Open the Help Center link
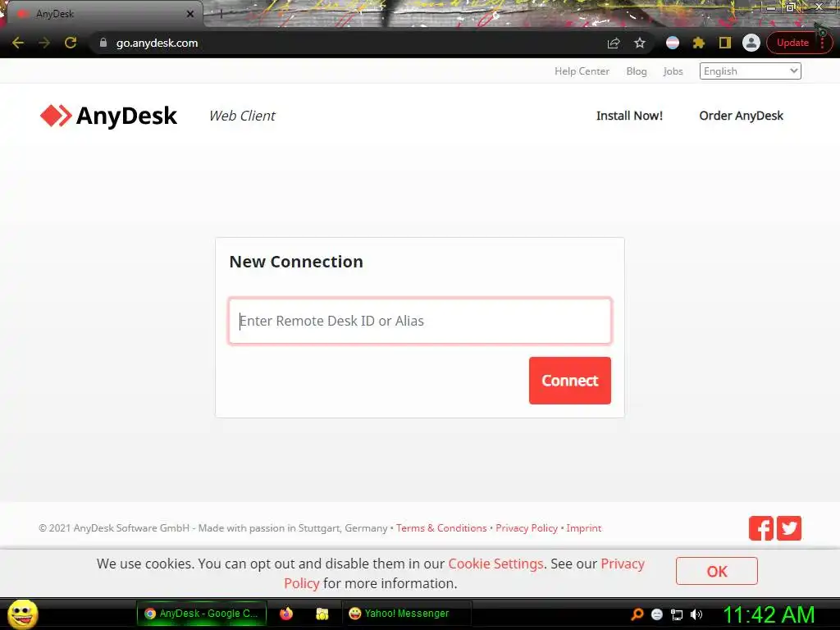Image resolution: width=840 pixels, height=630 pixels. (x=582, y=71)
